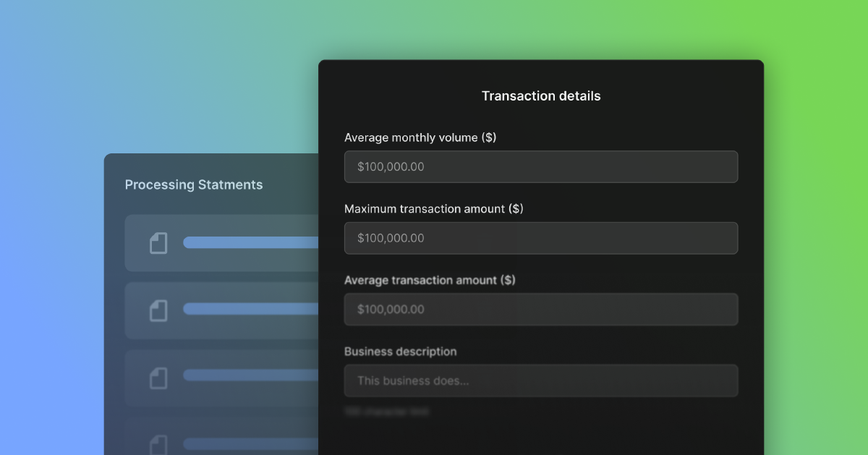Click the document icon beside the top progress bar
The width and height of the screenshot is (868, 455).
coord(158,243)
